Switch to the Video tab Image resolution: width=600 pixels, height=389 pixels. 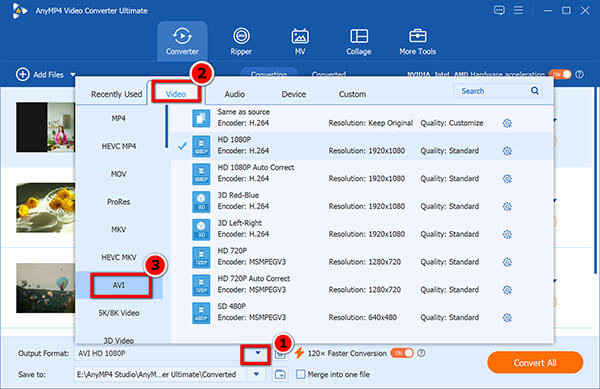click(x=176, y=94)
